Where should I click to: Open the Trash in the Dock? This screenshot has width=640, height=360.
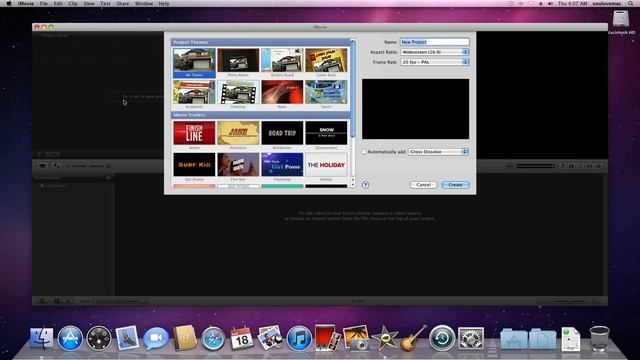[x=599, y=338]
